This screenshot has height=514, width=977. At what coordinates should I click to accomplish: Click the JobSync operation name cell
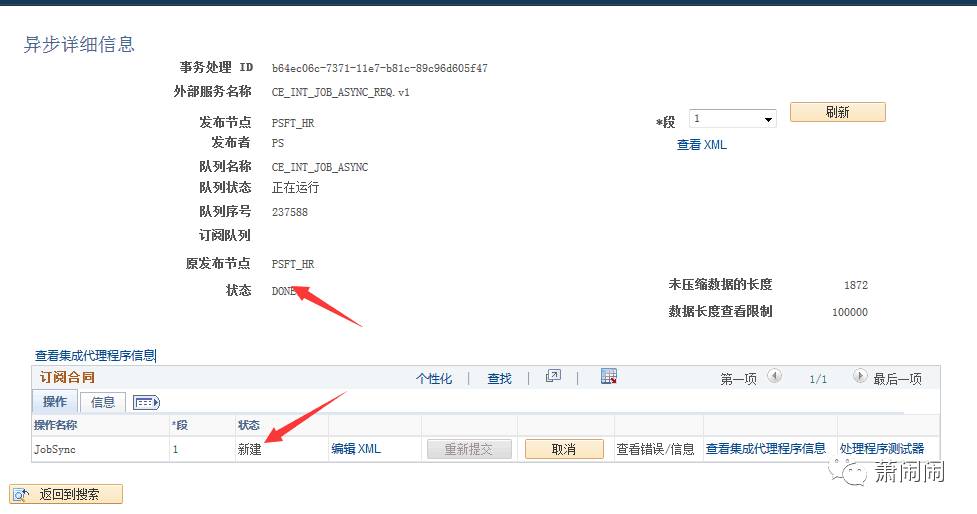pyautogui.click(x=55, y=449)
